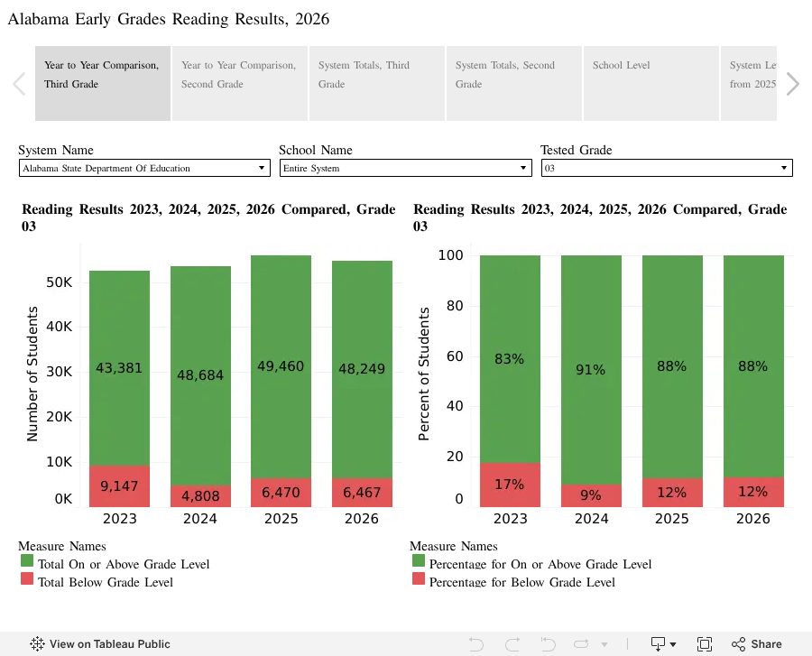Click green Percentage for On or Above swatch
The width and height of the screenshot is (812, 656).
[419, 560]
